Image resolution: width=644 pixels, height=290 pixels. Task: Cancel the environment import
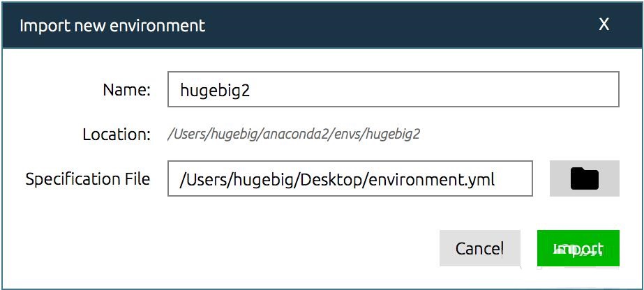479,249
